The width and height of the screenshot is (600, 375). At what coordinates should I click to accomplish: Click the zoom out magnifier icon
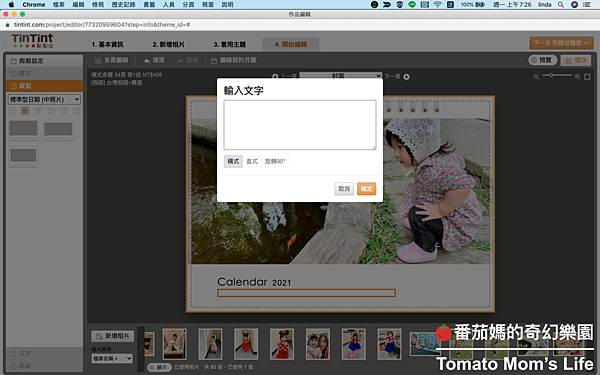click(536, 77)
